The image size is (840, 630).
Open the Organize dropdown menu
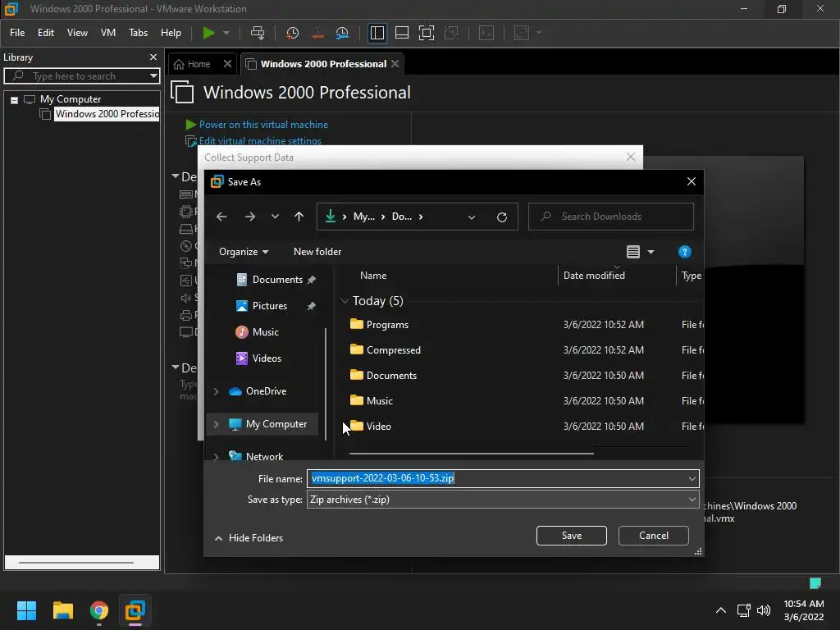coord(244,252)
